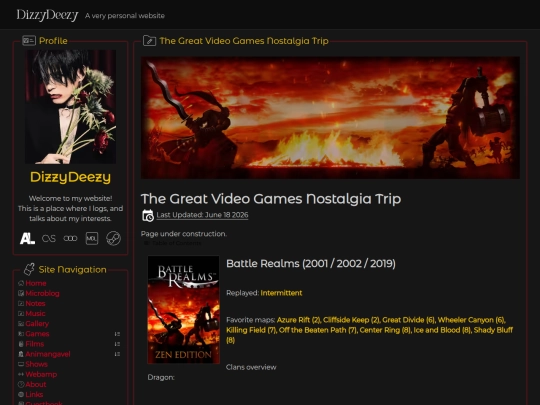Open the Games section link

pos(37,334)
